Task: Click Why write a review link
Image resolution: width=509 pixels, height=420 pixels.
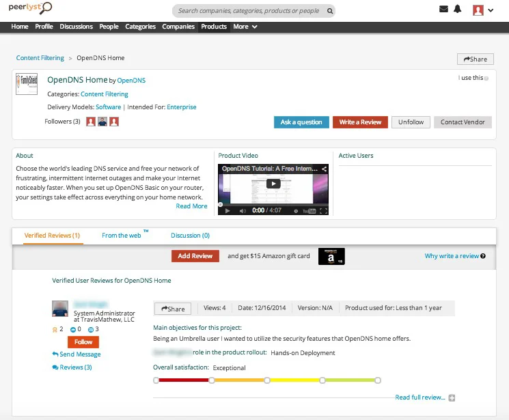Action: [452, 256]
